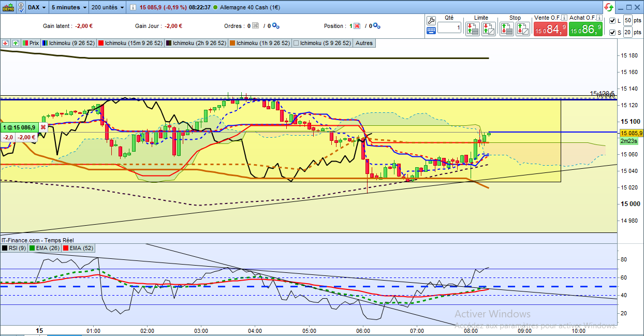Close position via X on 15 086,9 label

click(x=43, y=127)
